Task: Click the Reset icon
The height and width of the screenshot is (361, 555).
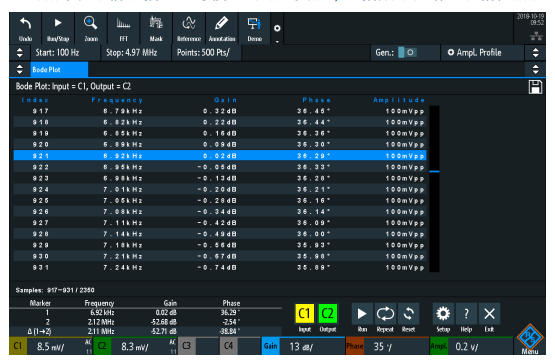Action: (x=408, y=314)
